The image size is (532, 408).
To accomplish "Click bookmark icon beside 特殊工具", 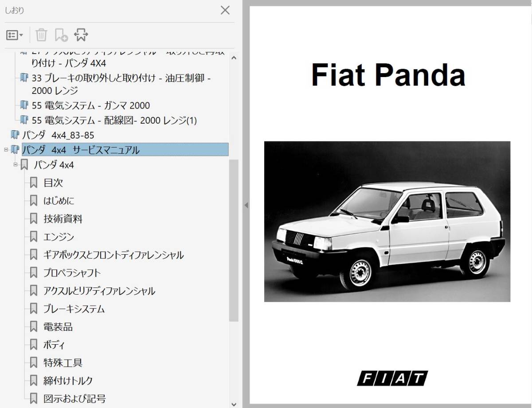I will [x=34, y=363].
